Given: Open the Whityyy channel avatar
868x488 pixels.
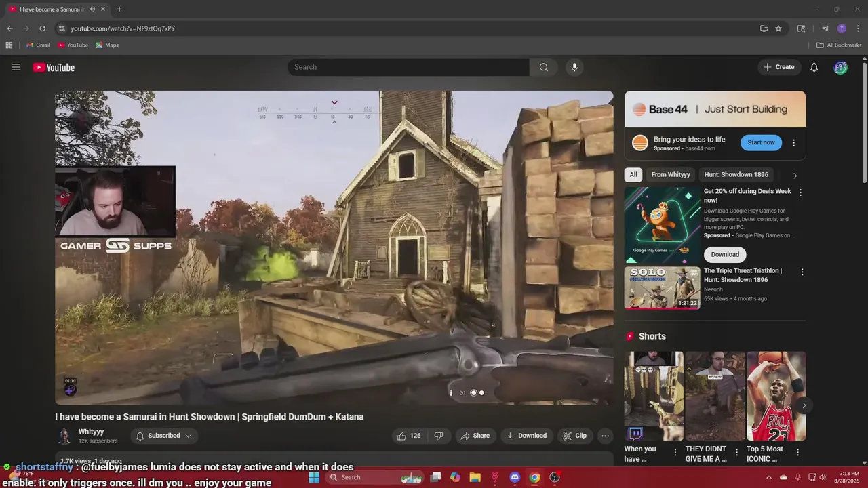Looking at the screenshot, I should click(x=64, y=436).
